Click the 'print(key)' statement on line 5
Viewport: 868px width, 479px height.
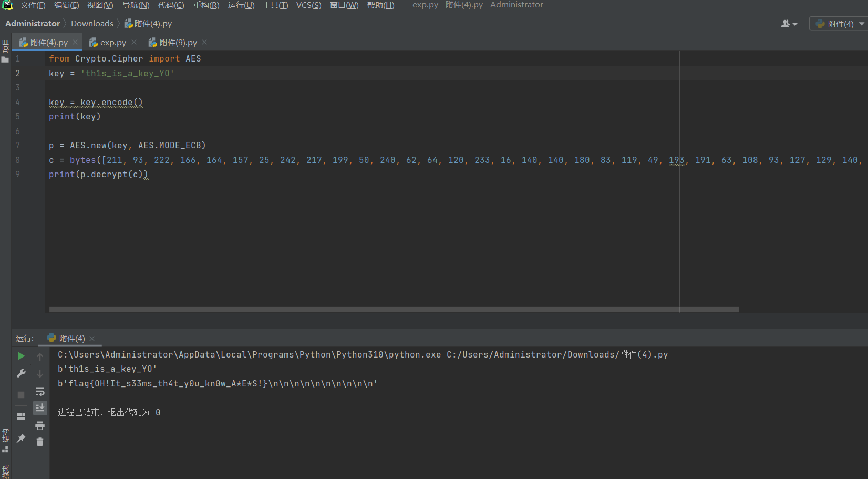click(75, 117)
